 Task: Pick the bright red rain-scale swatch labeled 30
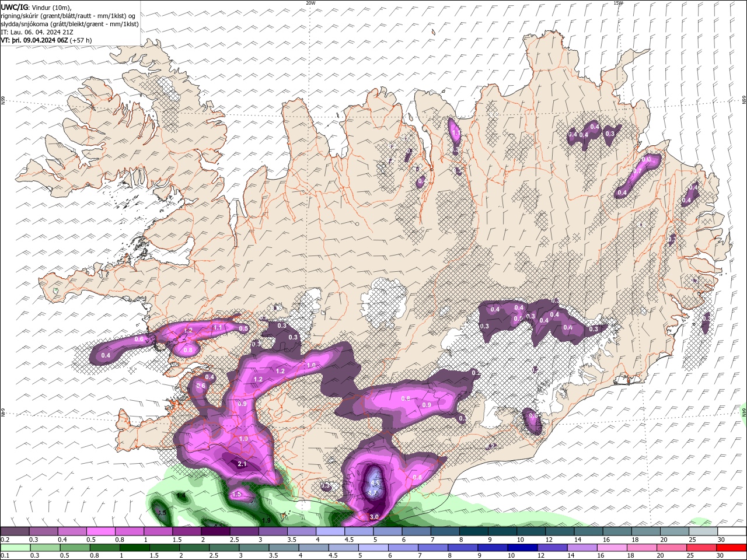(x=731, y=548)
